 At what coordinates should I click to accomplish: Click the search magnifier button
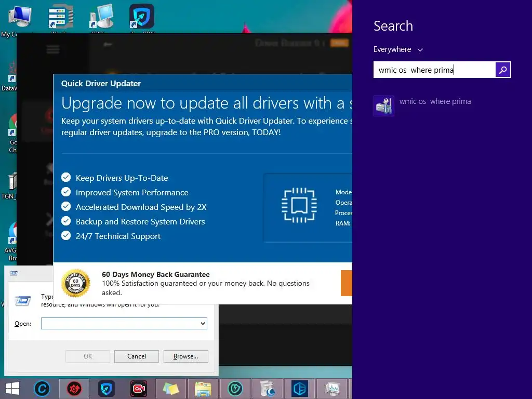(503, 70)
